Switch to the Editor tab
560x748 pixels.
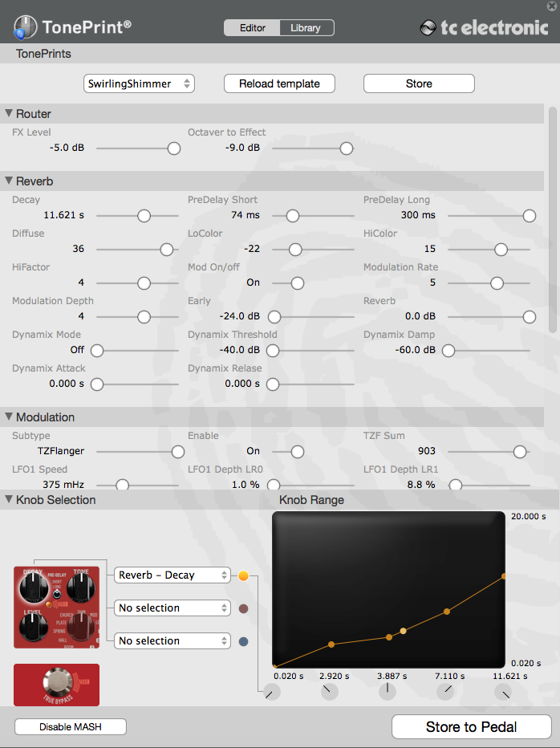click(x=252, y=27)
